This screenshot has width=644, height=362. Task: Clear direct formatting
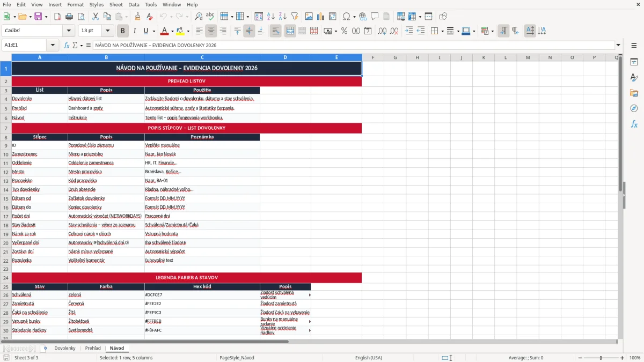click(x=149, y=17)
